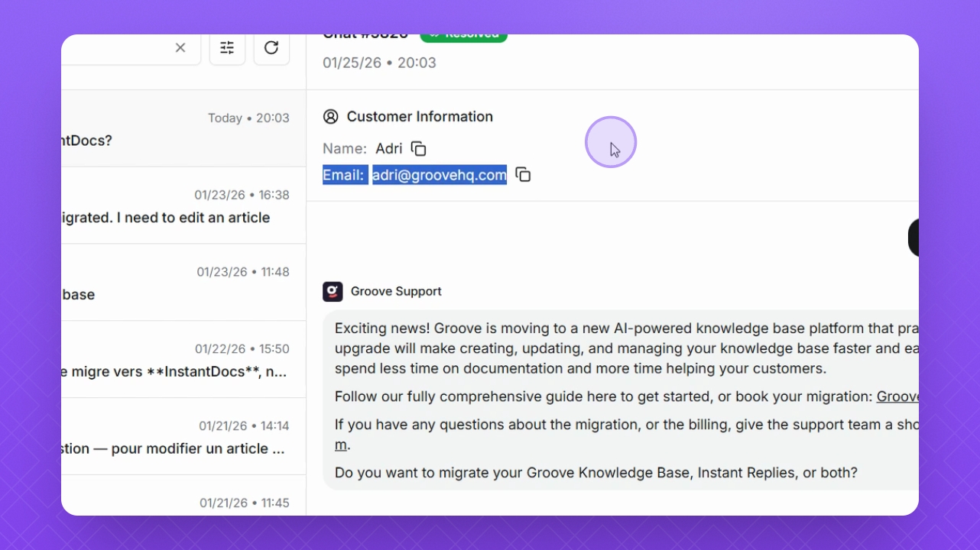Copy the email adri@groovehq.com with its copy icon
The height and width of the screenshot is (550, 980).
pyautogui.click(x=523, y=175)
